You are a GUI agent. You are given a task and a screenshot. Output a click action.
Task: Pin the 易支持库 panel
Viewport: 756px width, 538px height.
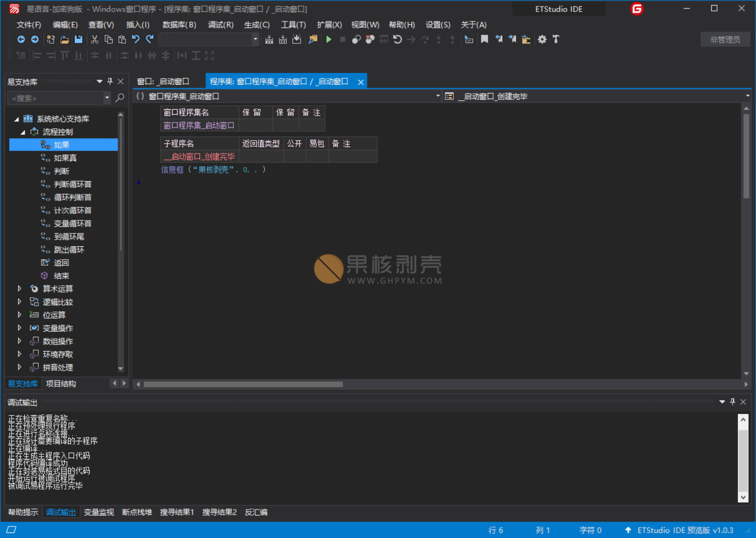[110, 81]
